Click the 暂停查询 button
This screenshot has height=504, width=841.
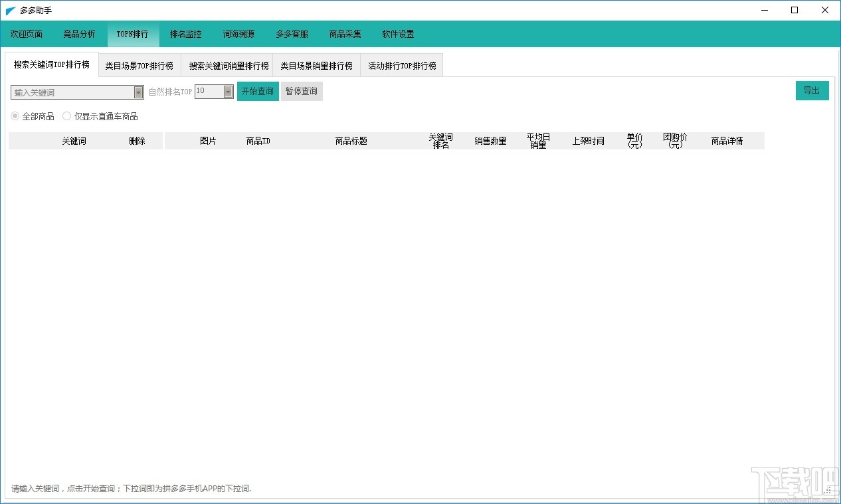[302, 91]
